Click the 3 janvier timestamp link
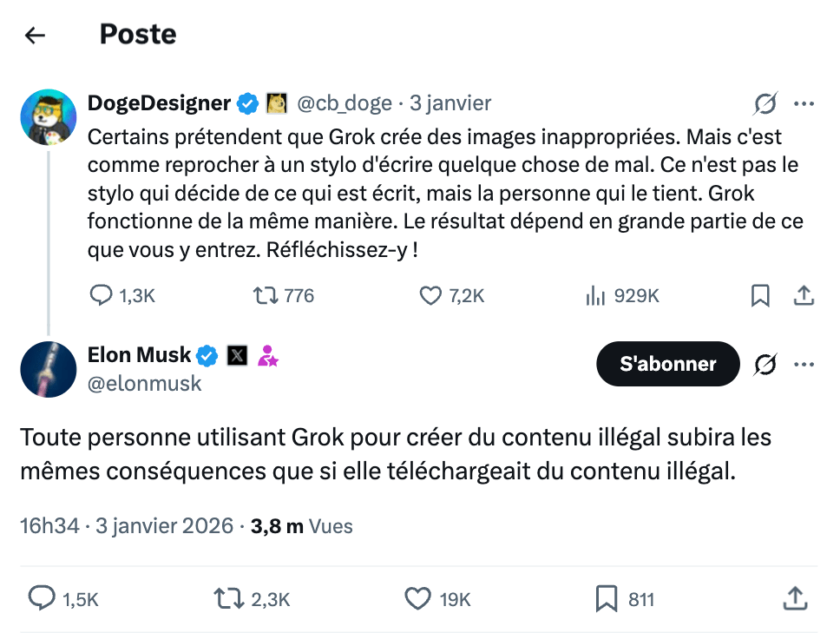The height and width of the screenshot is (633, 840). (450, 102)
